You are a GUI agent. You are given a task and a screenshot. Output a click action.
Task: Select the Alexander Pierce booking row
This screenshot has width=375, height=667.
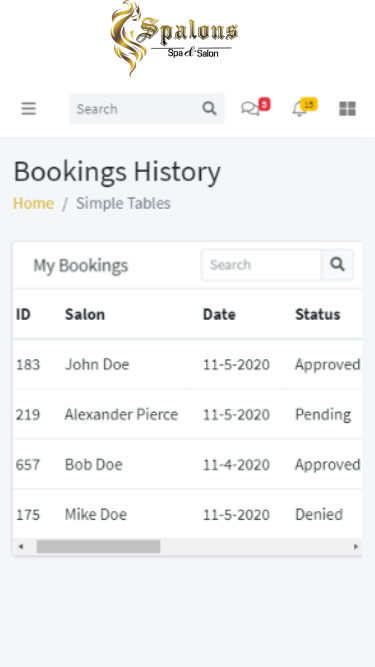coord(188,414)
